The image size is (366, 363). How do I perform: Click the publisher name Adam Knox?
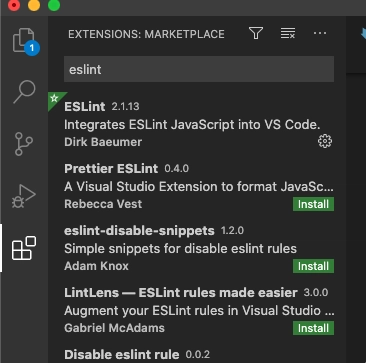(96, 266)
